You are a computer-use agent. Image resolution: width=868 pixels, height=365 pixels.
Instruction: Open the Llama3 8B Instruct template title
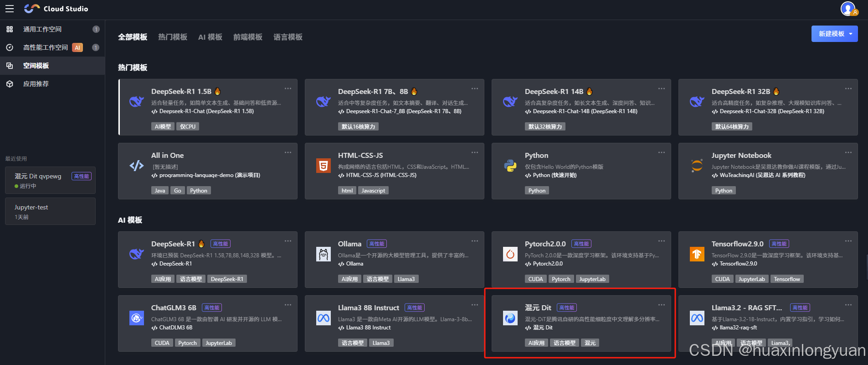coord(369,308)
